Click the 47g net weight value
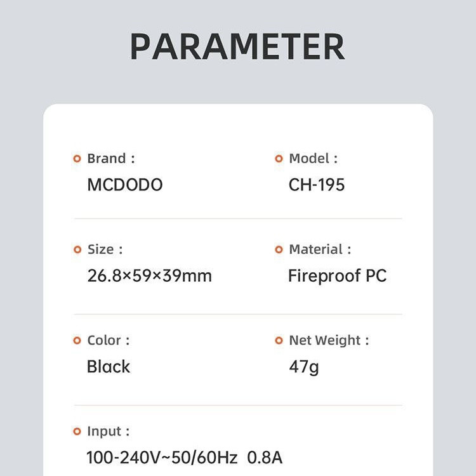The width and height of the screenshot is (476, 476). (303, 367)
